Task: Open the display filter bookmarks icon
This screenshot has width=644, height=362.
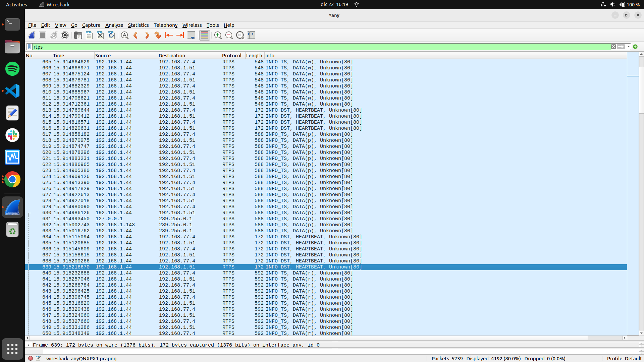Action: pos(29,47)
